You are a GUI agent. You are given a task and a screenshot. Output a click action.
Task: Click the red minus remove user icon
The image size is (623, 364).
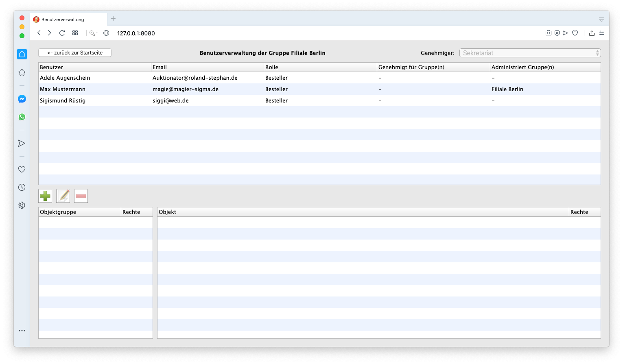tap(81, 196)
